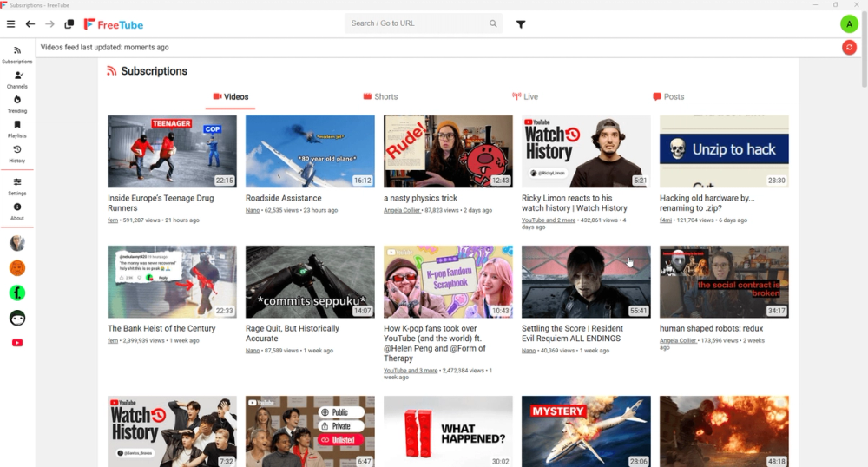Image resolution: width=868 pixels, height=467 pixels.
Task: Open the bottom-row Watch History group thumbnail
Action: pos(172,431)
